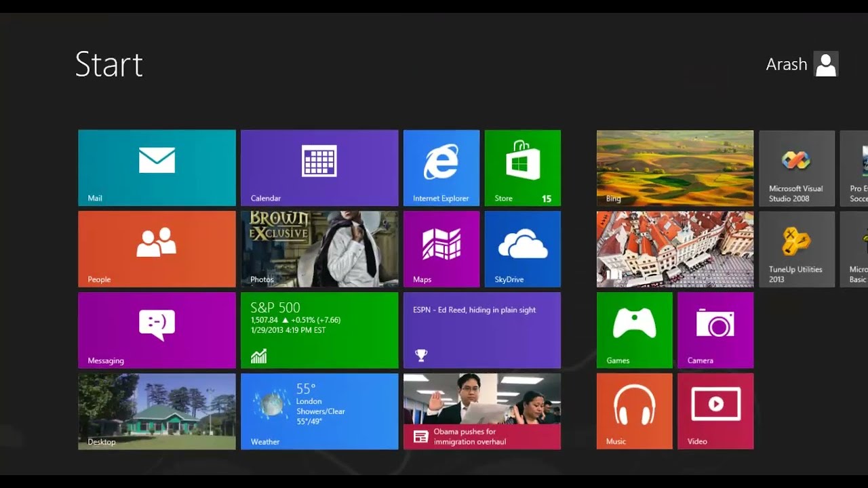Open the Store tile

(523, 168)
